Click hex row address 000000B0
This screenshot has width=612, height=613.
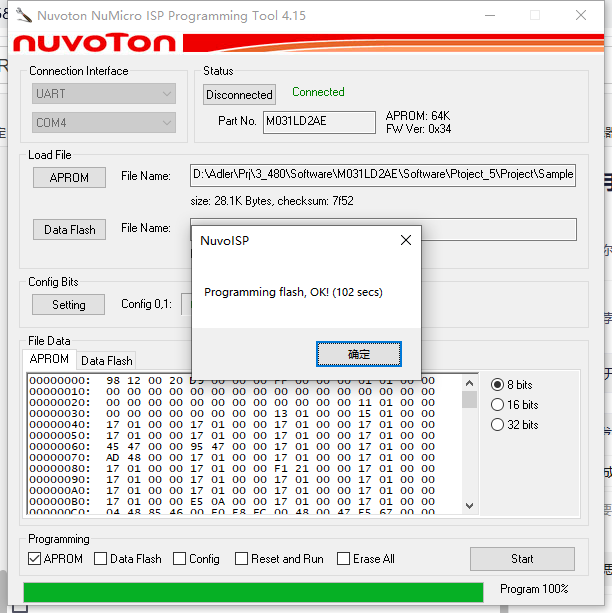[59, 501]
